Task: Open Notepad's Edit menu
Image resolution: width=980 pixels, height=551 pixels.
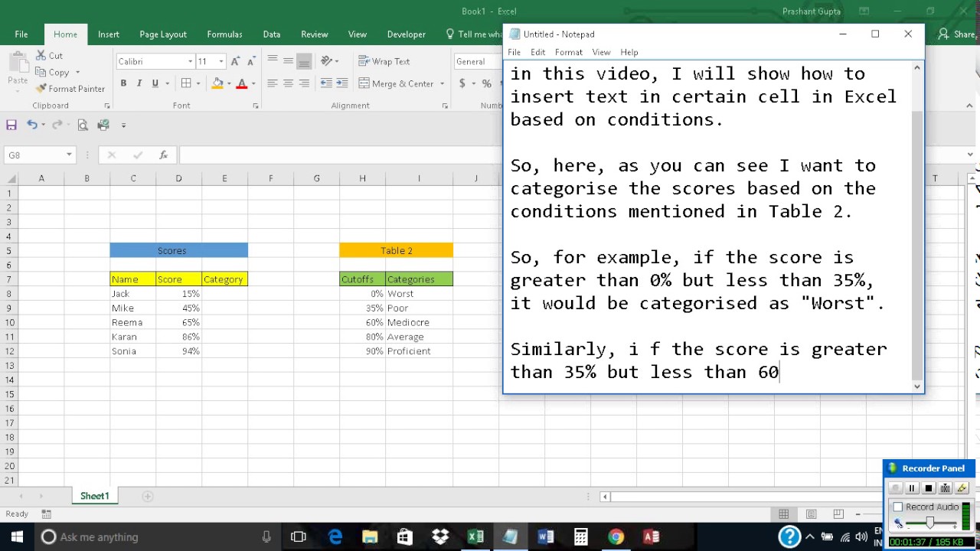Action: point(538,52)
